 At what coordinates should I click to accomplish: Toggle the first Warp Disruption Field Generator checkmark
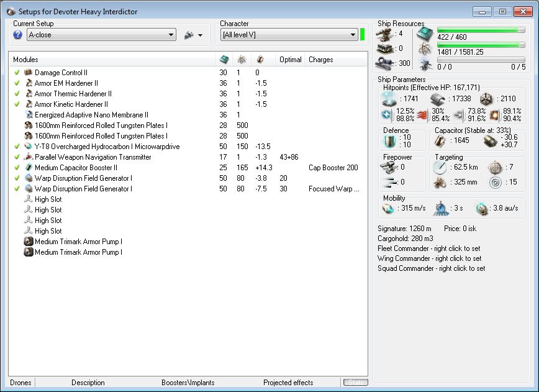coord(17,178)
